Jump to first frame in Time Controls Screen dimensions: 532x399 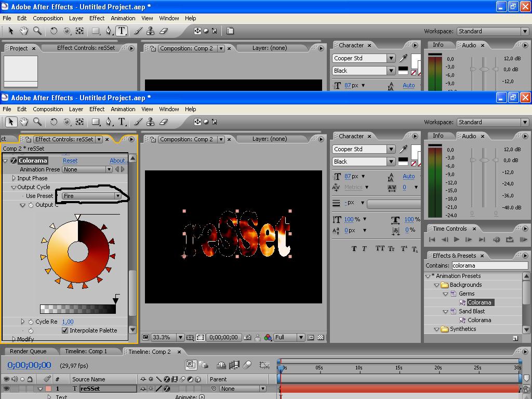431,240
